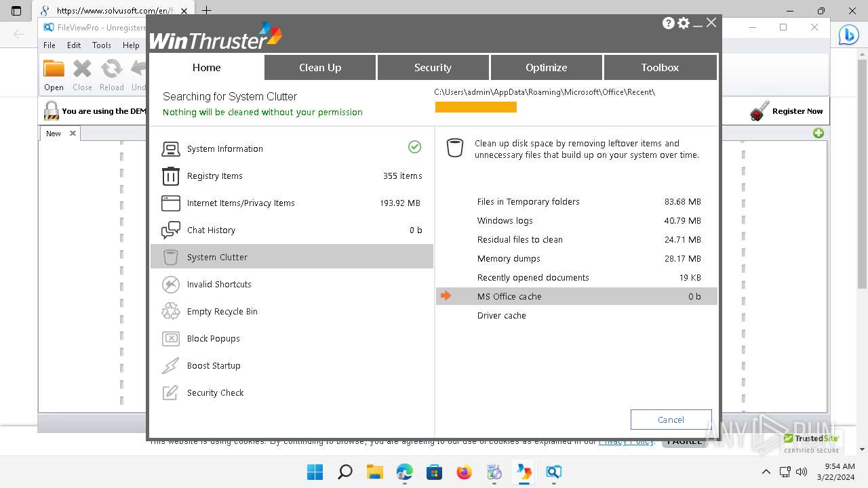This screenshot has height=488, width=868.
Task: Click the Security Check icon
Action: pos(171,393)
